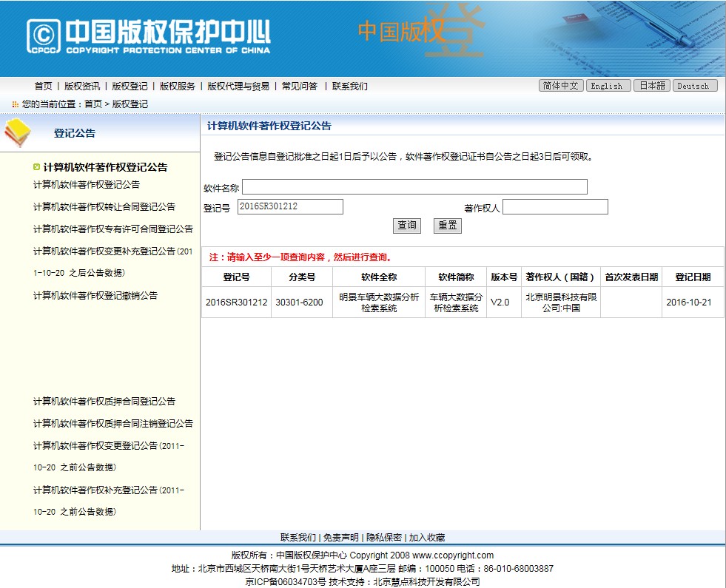The image size is (726, 588).
Task: Open 计算机软件著作权变更登记公告 (2011-10-20 之前) link
Action: 109,456
